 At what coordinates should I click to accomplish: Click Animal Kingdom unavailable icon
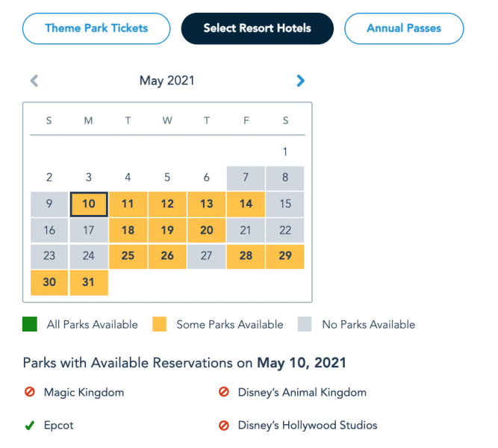point(223,392)
